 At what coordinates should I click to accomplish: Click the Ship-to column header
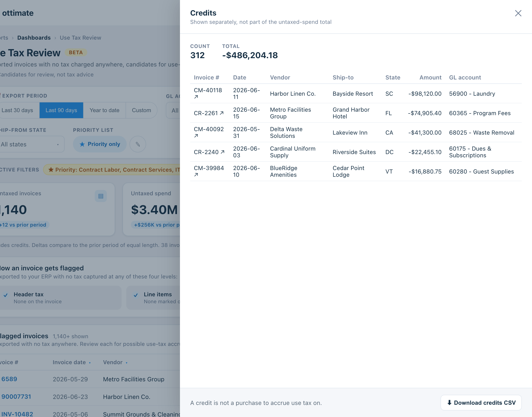(x=343, y=77)
